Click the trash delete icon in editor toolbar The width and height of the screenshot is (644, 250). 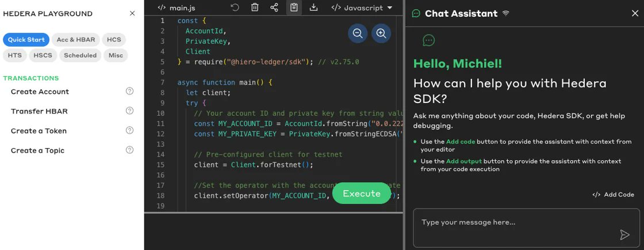(255, 7)
